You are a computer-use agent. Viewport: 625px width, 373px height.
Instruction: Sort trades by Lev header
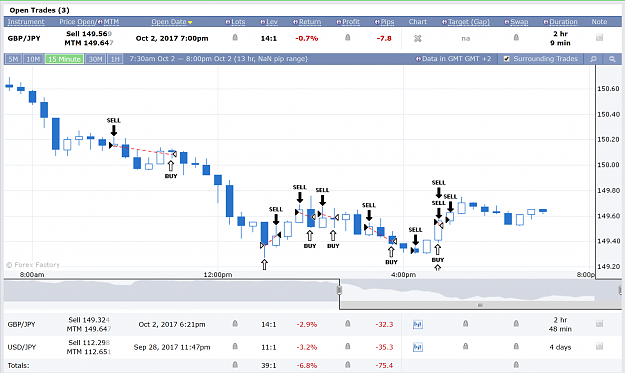(272, 22)
